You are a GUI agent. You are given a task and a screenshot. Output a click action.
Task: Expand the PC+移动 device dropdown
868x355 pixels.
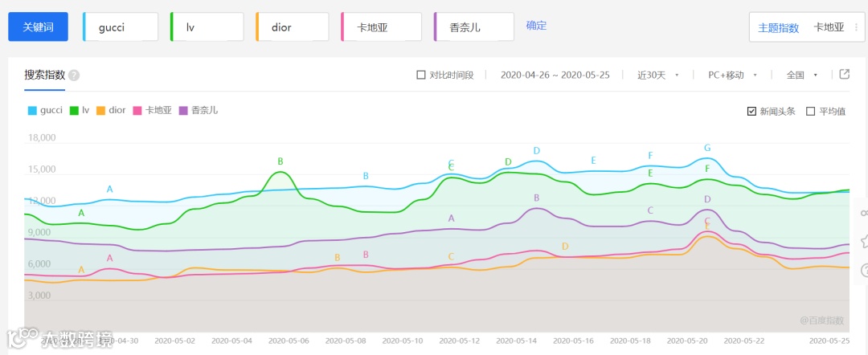(732, 75)
